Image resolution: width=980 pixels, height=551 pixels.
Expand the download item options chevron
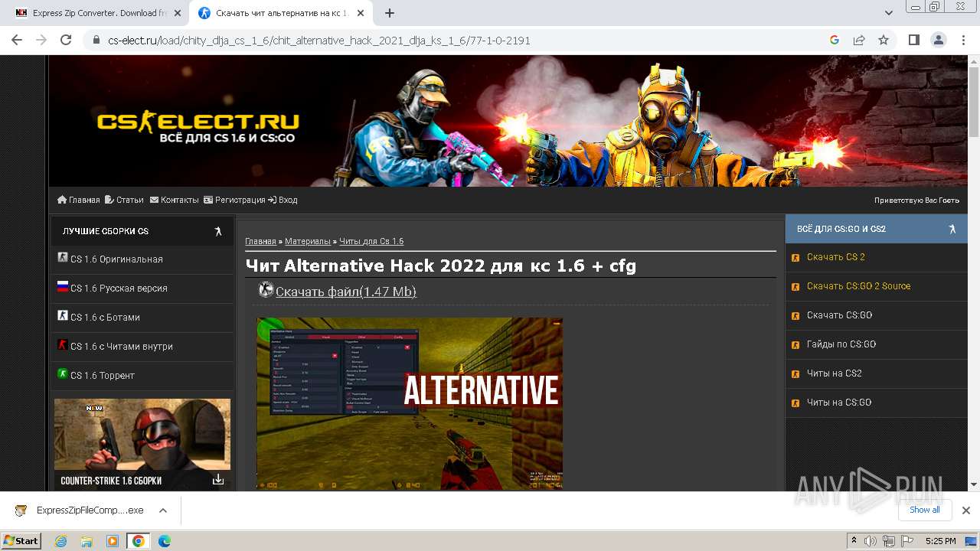(x=163, y=510)
